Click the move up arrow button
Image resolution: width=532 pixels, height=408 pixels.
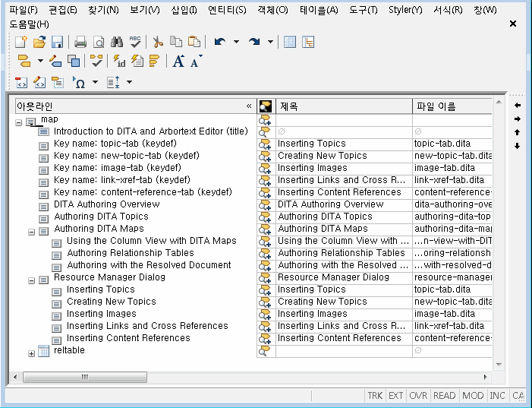pos(517,132)
